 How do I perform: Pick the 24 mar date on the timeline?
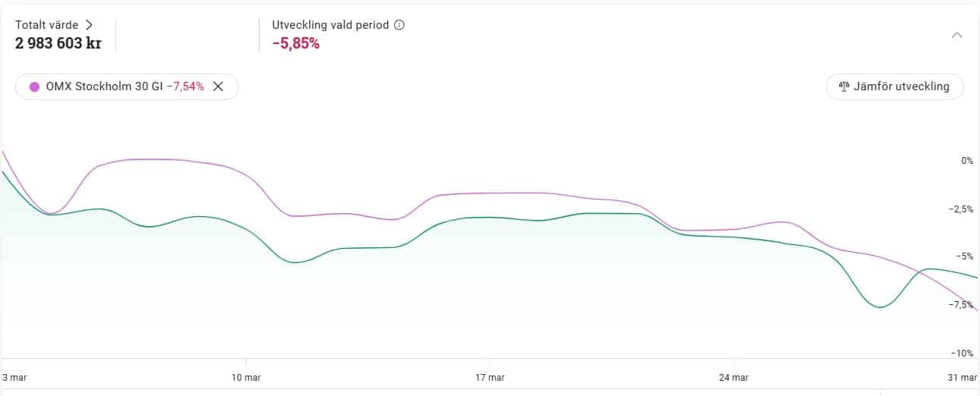tap(734, 377)
